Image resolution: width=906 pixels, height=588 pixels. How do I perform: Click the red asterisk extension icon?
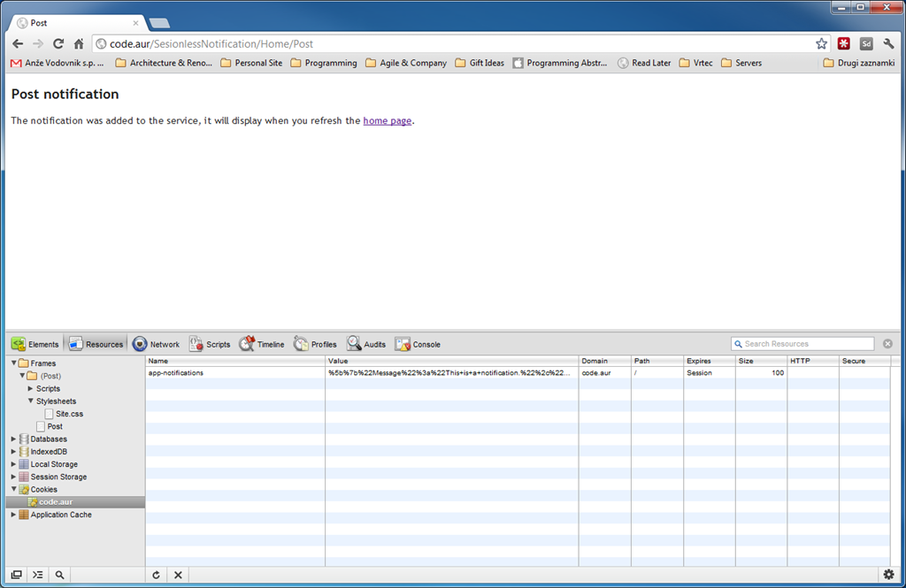pyautogui.click(x=843, y=44)
